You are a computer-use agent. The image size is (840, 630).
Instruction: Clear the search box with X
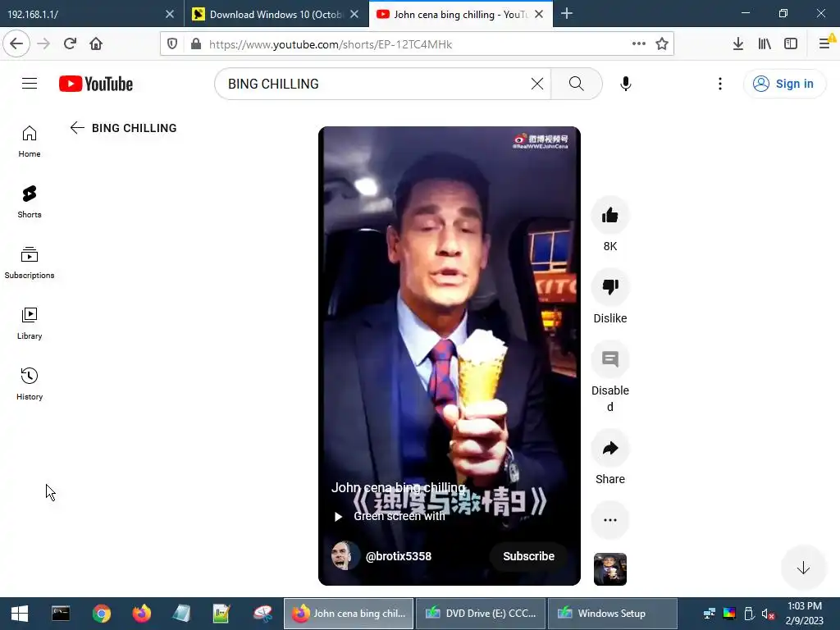[536, 84]
